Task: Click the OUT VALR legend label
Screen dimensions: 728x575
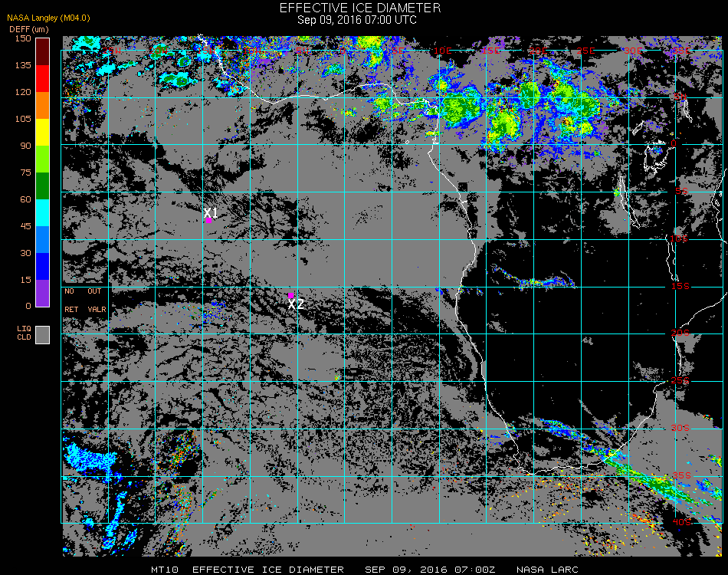Action: 97,300
